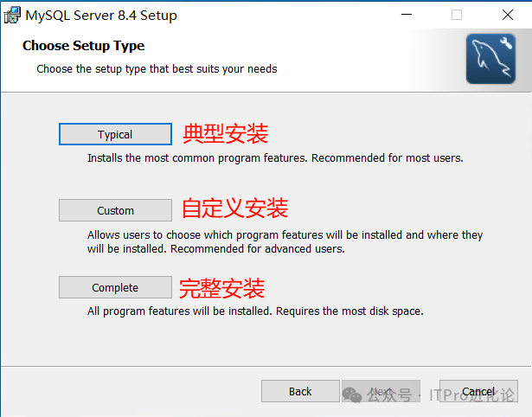Click the Complete install description text
The height and width of the screenshot is (417, 532).
[255, 311]
